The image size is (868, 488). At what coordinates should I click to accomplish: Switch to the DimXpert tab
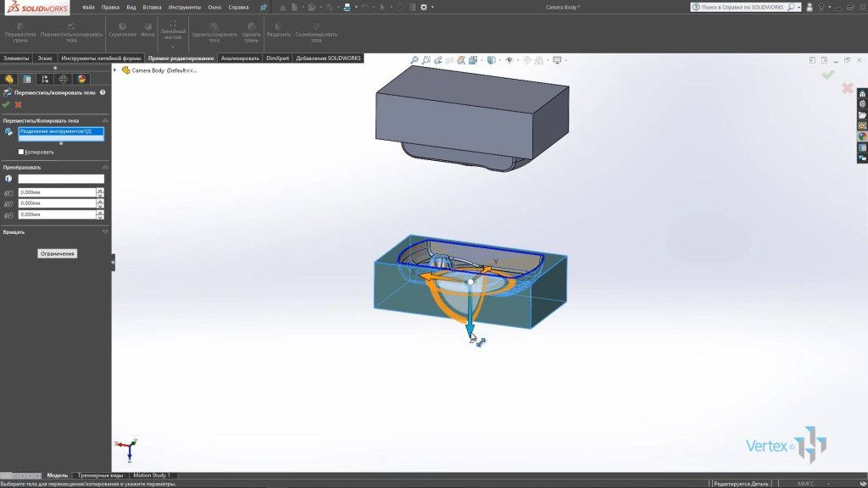277,58
